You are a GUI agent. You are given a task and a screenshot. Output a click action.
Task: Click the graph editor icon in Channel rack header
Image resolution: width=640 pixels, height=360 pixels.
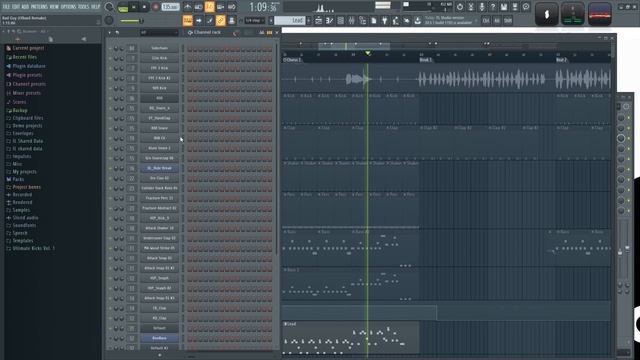tap(261, 32)
